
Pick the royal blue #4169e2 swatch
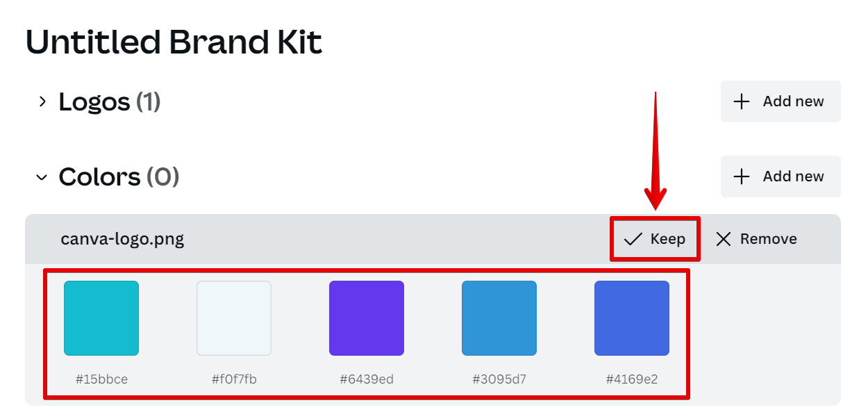[x=632, y=318]
